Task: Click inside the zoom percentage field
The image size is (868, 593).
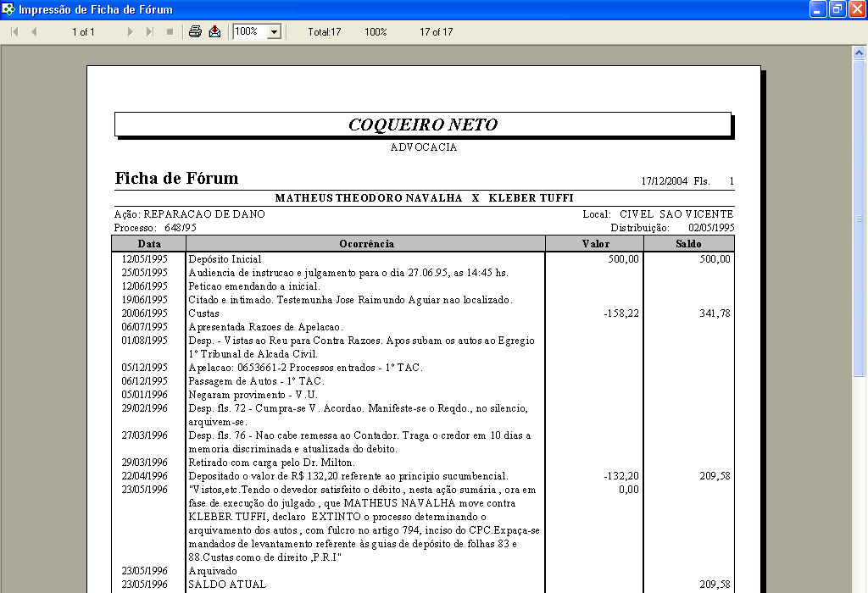Action: (x=249, y=32)
